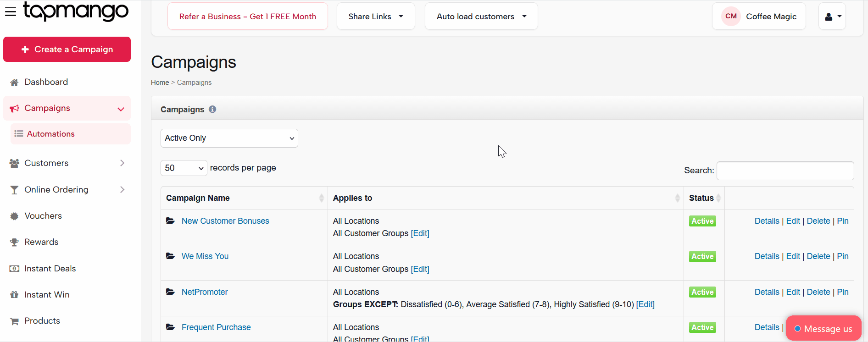Image resolution: width=868 pixels, height=342 pixels.
Task: Open the user account icon menu
Action: pos(832,17)
